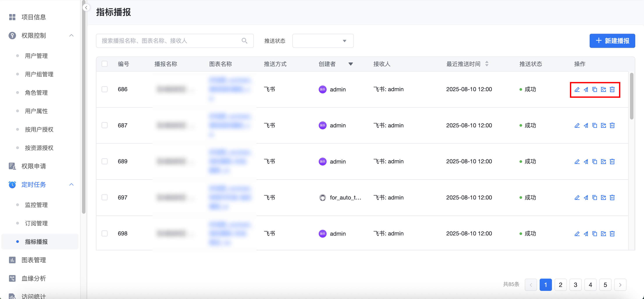Image resolution: width=644 pixels, height=299 pixels.
Task: Click the transfer/share icon for row 697
Action: [603, 198]
